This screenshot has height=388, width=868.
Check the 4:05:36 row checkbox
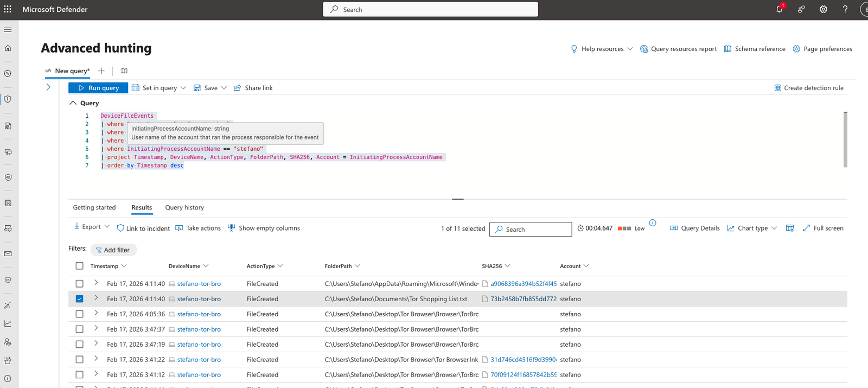(80, 314)
